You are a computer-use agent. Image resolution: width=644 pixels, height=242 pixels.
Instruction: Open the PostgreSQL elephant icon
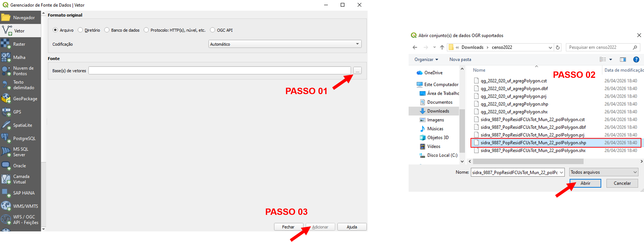[x=6, y=138]
